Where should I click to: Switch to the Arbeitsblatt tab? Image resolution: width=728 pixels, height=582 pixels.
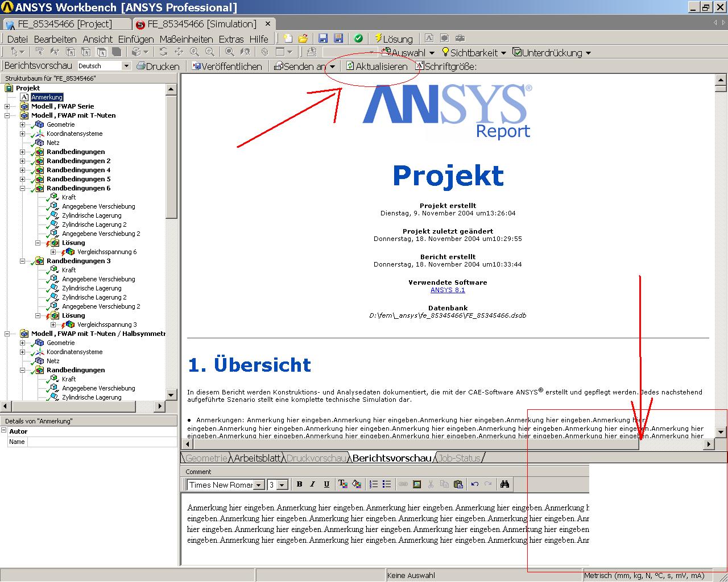[x=258, y=458]
